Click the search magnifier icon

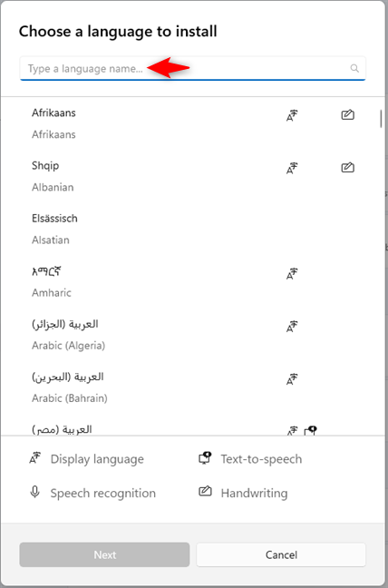354,68
